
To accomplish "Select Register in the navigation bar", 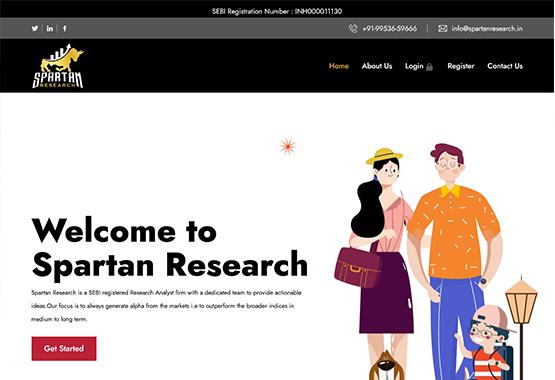I will (x=460, y=66).
